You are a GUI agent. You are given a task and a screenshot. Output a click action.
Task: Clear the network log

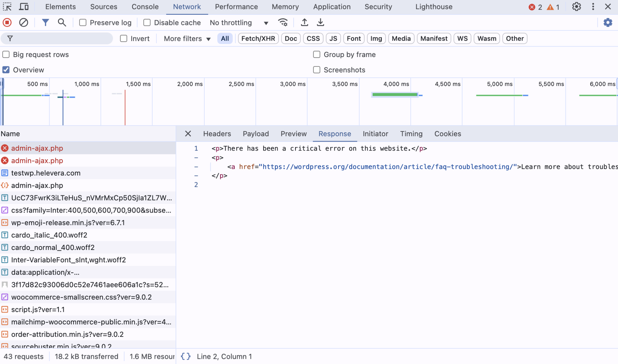click(x=24, y=22)
